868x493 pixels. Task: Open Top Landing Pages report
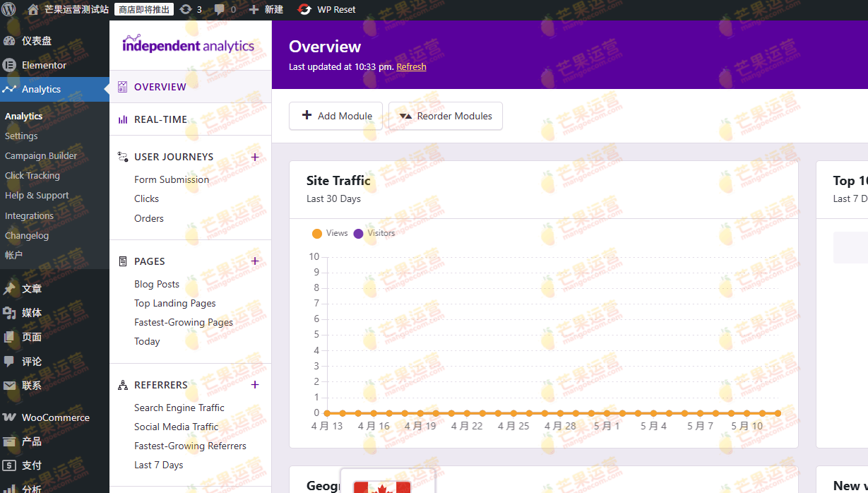(x=175, y=303)
